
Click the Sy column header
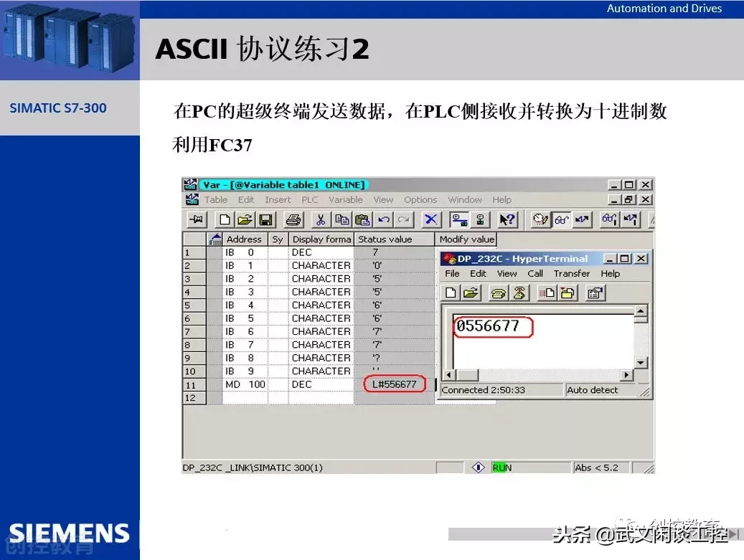[x=278, y=239]
